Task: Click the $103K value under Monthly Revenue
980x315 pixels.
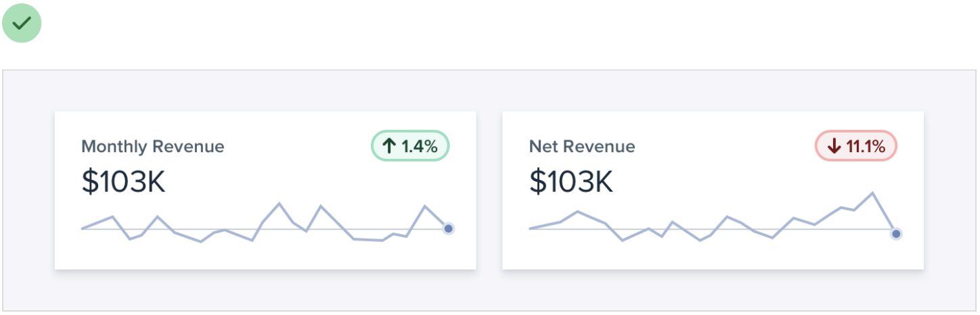Action: [x=123, y=182]
